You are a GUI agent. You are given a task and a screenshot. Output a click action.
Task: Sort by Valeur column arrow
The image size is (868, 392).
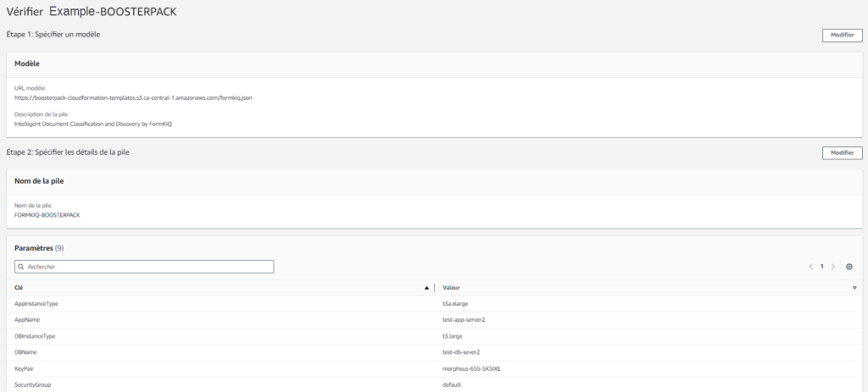coord(854,288)
